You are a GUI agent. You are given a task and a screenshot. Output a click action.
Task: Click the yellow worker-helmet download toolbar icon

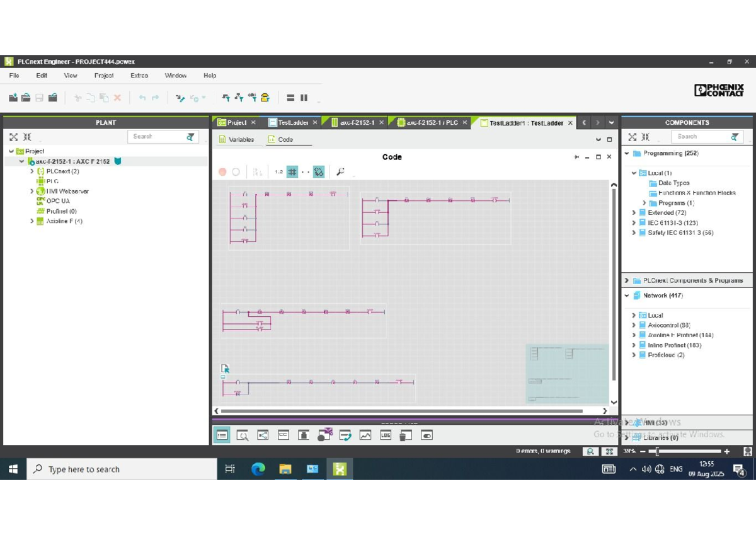[x=265, y=98]
